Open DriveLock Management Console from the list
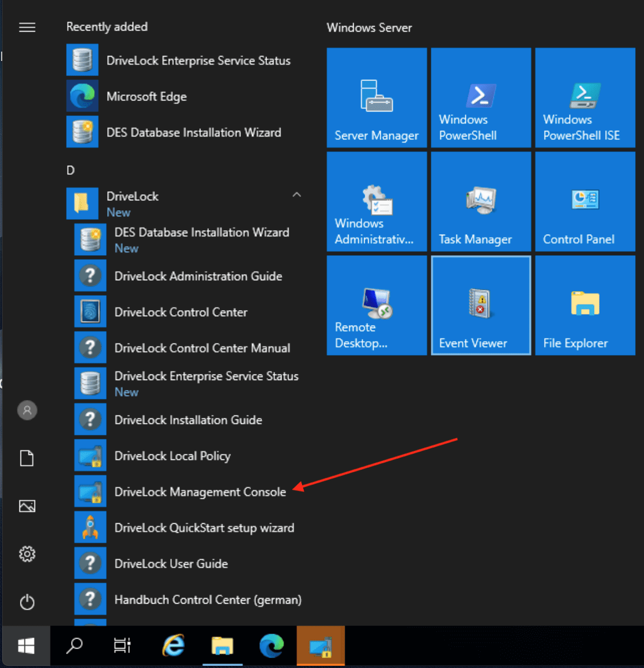The image size is (644, 668). click(200, 492)
